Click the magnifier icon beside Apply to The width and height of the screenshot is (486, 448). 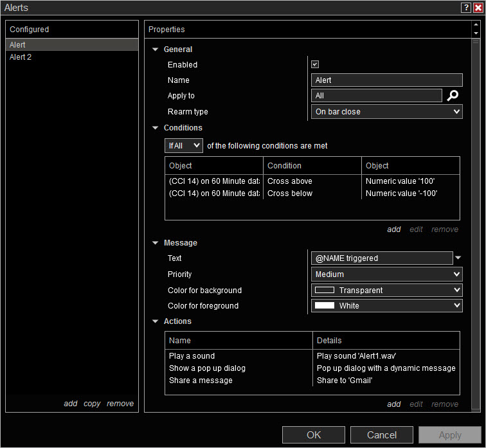453,96
